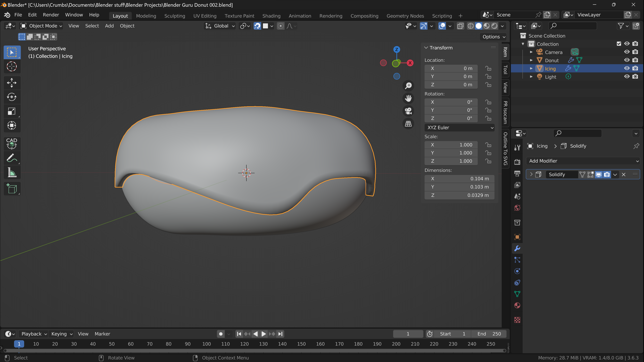Screen dimensions: 644x362
Task: Click the CAD tool icon
Action: click(x=12, y=144)
